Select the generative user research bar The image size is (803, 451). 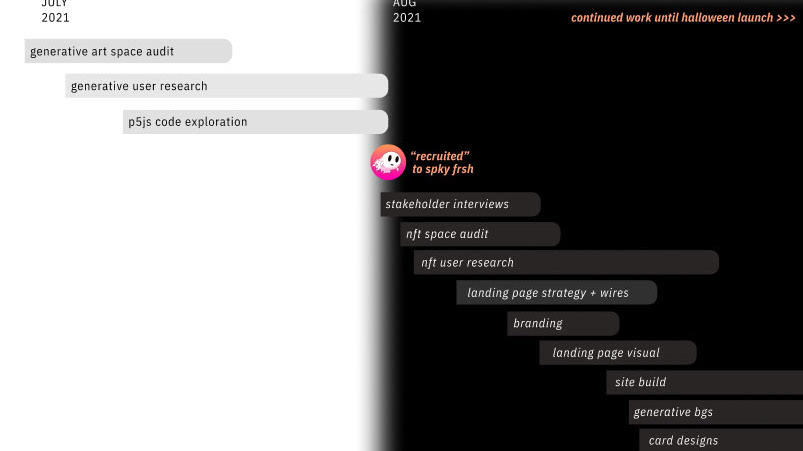click(226, 86)
